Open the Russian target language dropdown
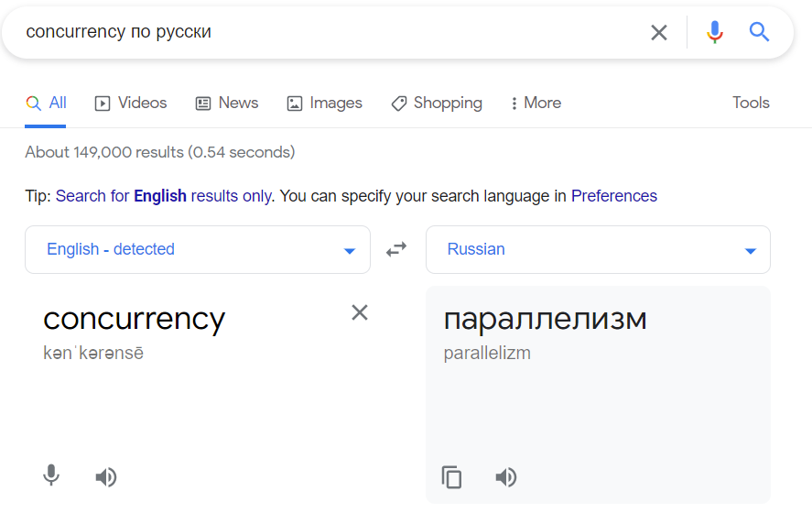 [598, 249]
